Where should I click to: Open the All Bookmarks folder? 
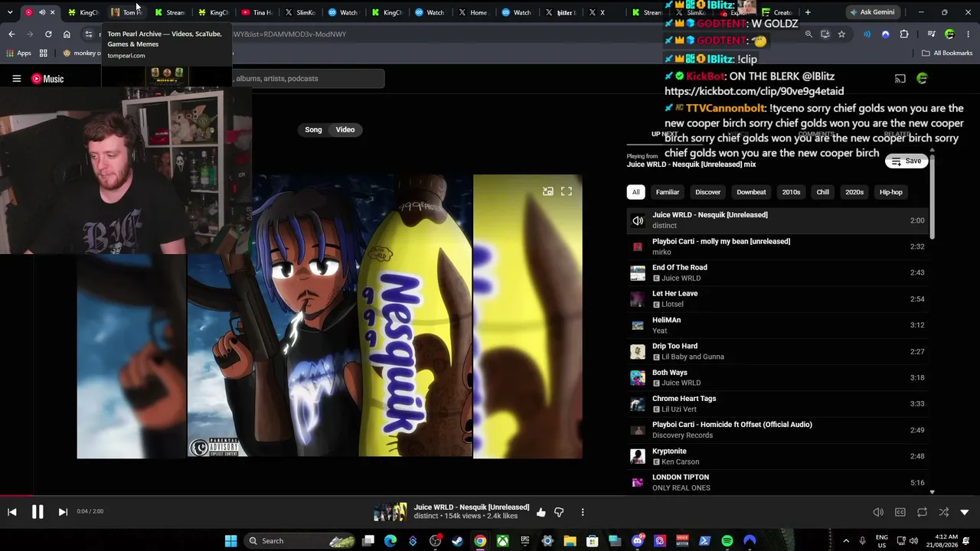pos(947,53)
